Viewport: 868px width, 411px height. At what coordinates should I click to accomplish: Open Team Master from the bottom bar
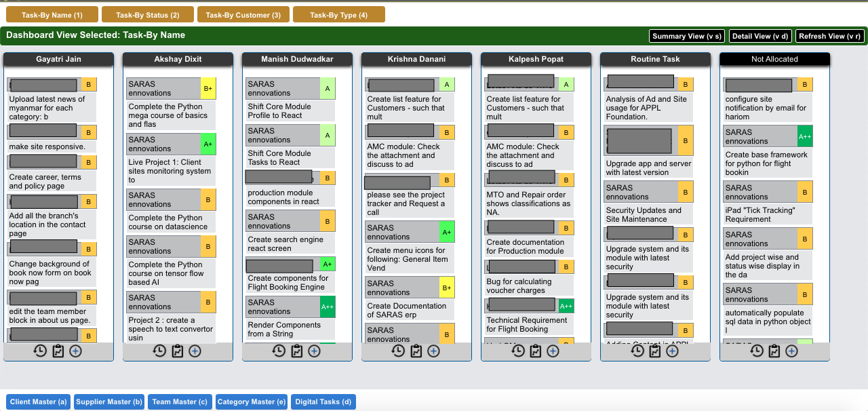pos(179,402)
